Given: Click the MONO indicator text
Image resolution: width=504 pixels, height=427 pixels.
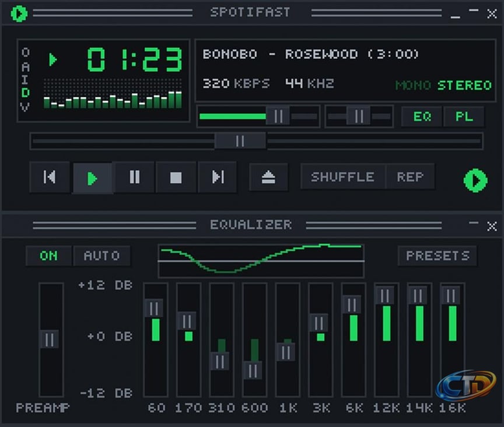Looking at the screenshot, I should coord(413,85).
